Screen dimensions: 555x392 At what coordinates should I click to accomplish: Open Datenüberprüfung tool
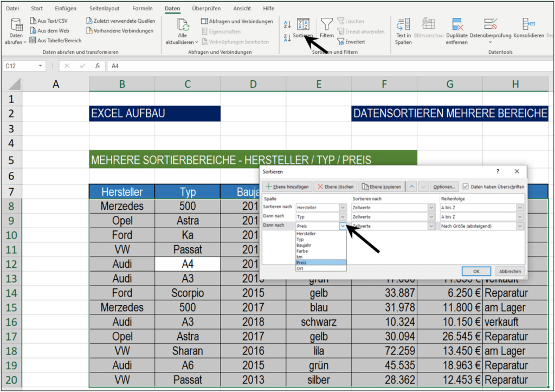(x=491, y=31)
